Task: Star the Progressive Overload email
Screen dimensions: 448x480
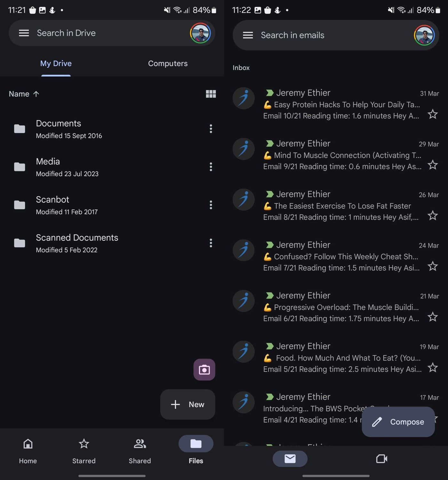Action: 433,317
